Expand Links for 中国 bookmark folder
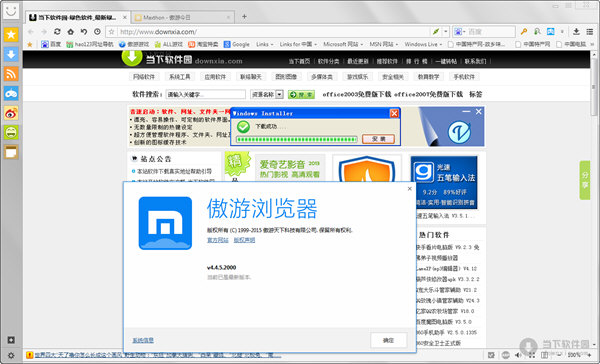This screenshot has height=364, width=600. (x=298, y=44)
